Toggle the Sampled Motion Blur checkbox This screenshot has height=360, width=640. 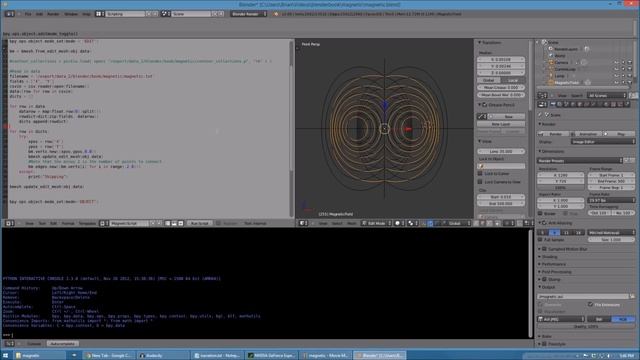pos(544,249)
